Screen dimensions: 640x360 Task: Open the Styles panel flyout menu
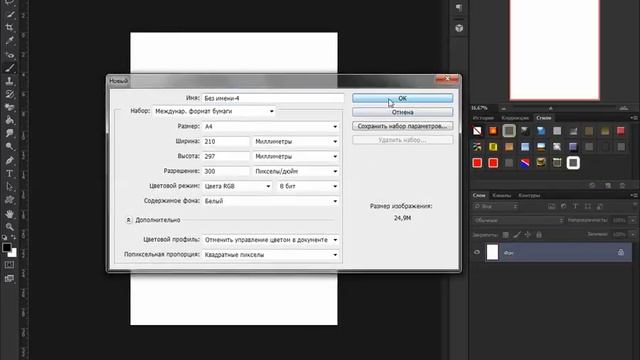coord(634,118)
